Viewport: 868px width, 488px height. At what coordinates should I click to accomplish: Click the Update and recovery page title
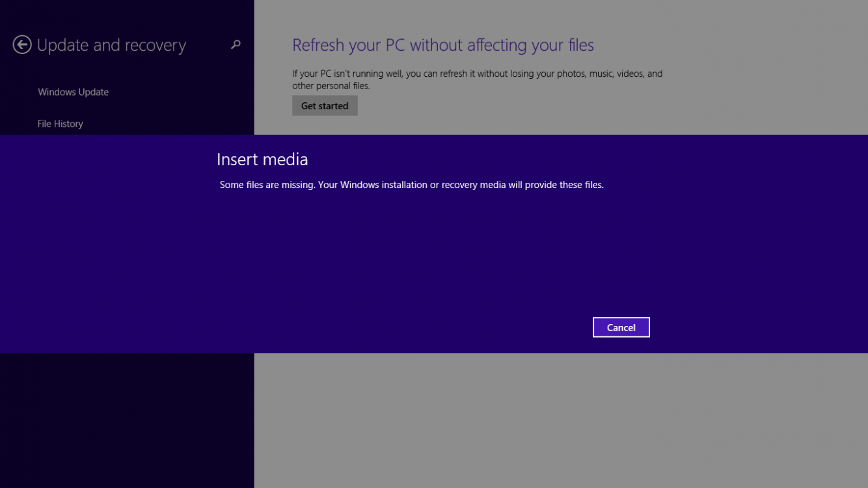(x=111, y=45)
